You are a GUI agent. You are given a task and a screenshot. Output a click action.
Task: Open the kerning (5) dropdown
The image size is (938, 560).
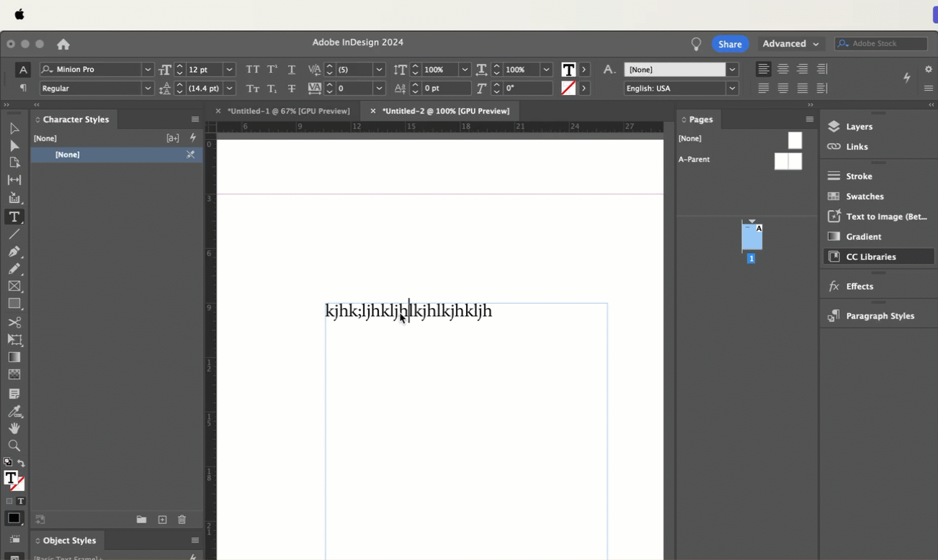tap(379, 70)
